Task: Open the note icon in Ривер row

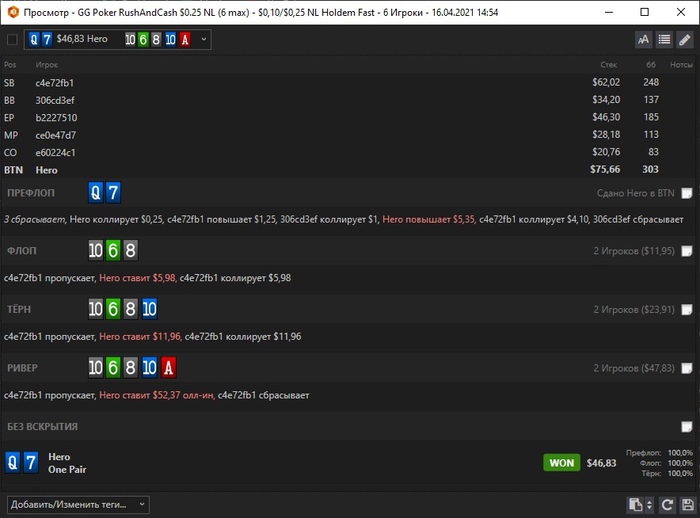Action: coord(687,368)
